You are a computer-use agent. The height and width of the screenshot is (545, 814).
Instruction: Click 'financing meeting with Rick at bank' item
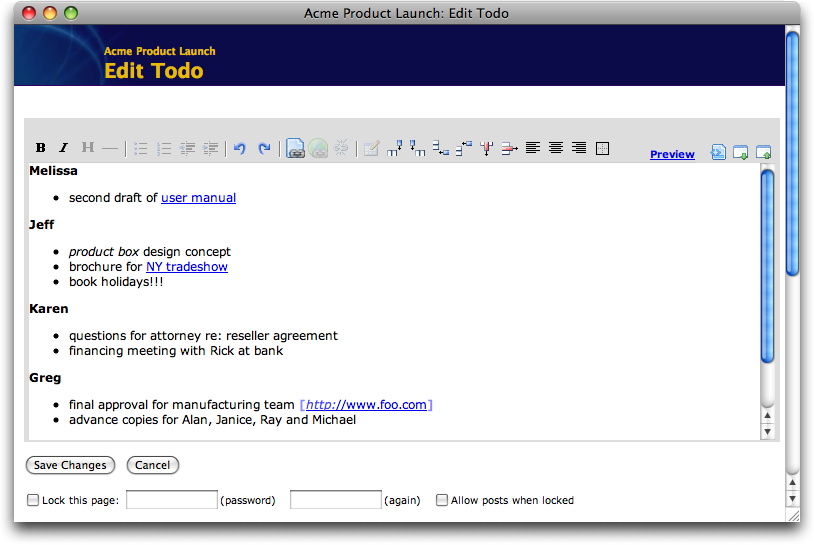click(x=176, y=351)
